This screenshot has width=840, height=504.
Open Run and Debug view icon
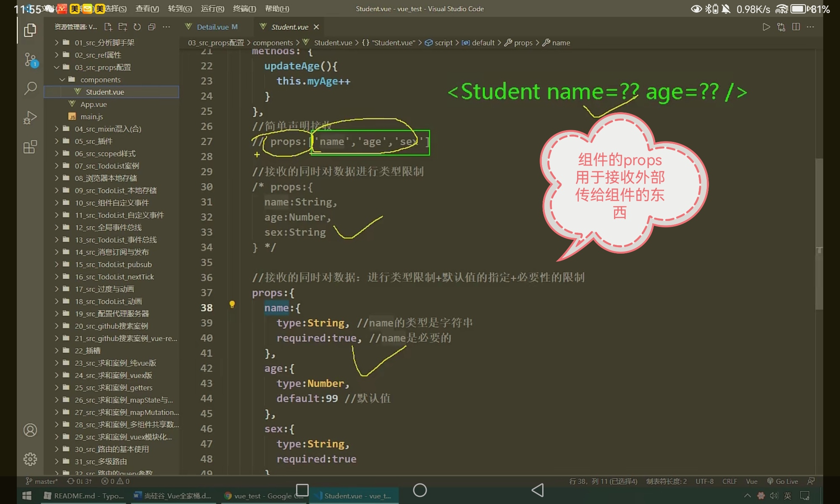click(30, 118)
